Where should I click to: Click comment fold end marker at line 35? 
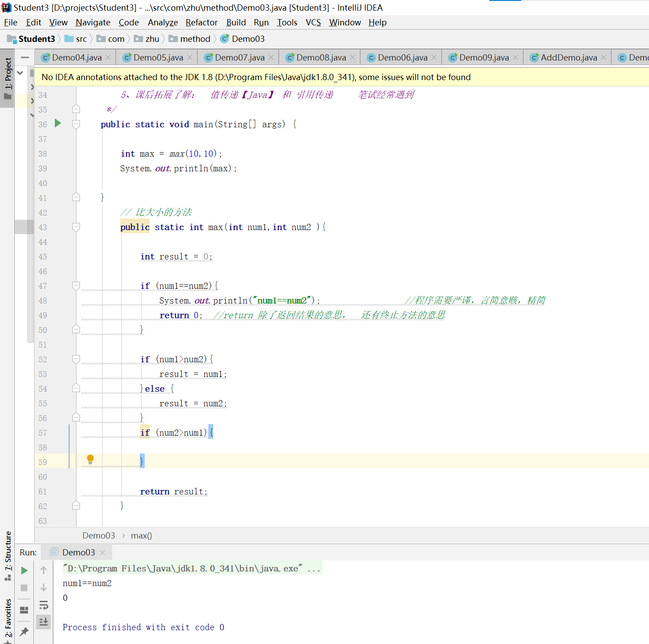(x=76, y=109)
